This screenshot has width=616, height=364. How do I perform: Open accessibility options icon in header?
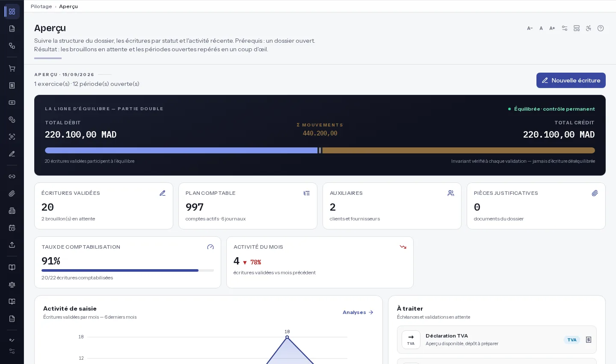pos(589,28)
